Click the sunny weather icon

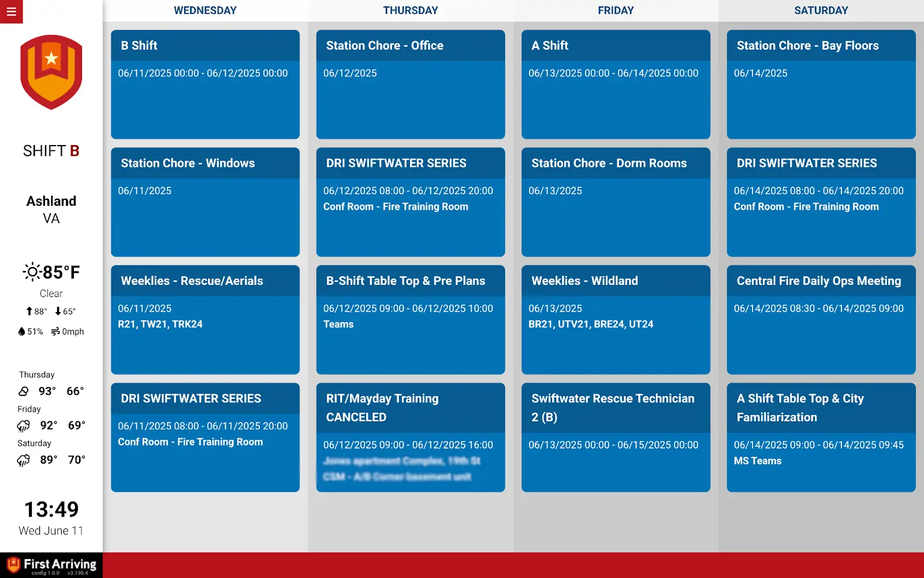pos(32,272)
